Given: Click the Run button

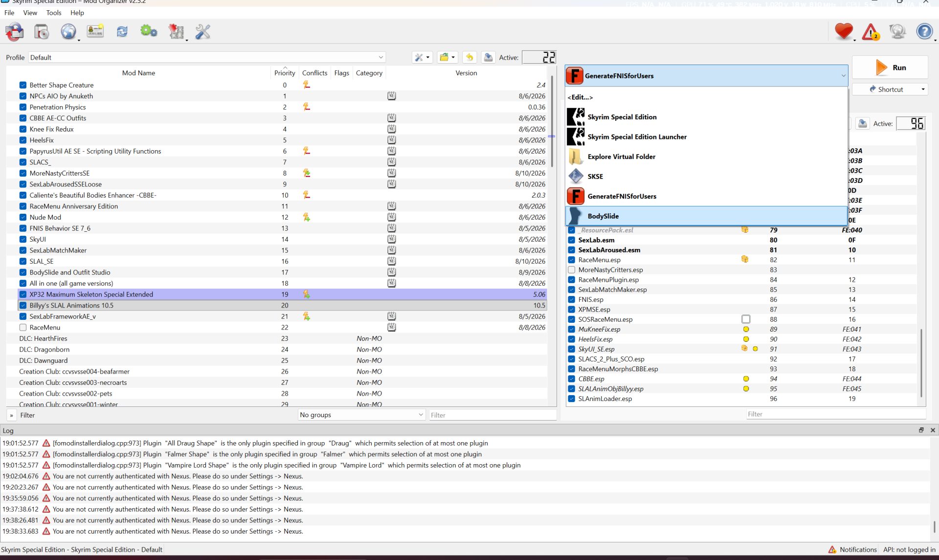Looking at the screenshot, I should (890, 67).
